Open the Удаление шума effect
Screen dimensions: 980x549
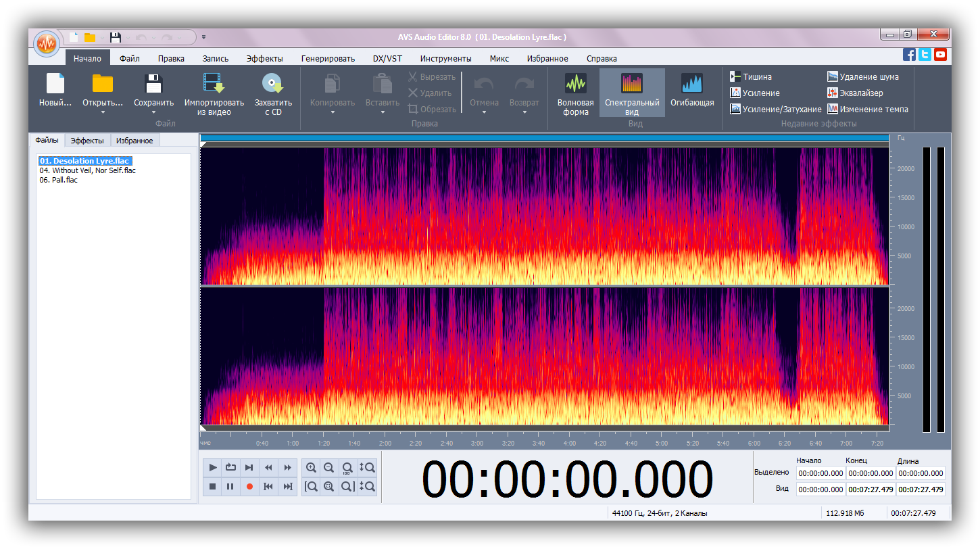tap(863, 77)
